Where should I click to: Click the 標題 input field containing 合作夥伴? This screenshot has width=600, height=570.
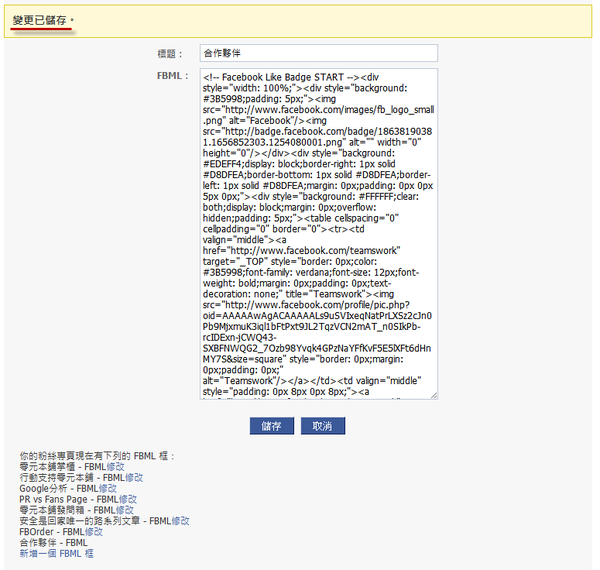pyautogui.click(x=318, y=53)
